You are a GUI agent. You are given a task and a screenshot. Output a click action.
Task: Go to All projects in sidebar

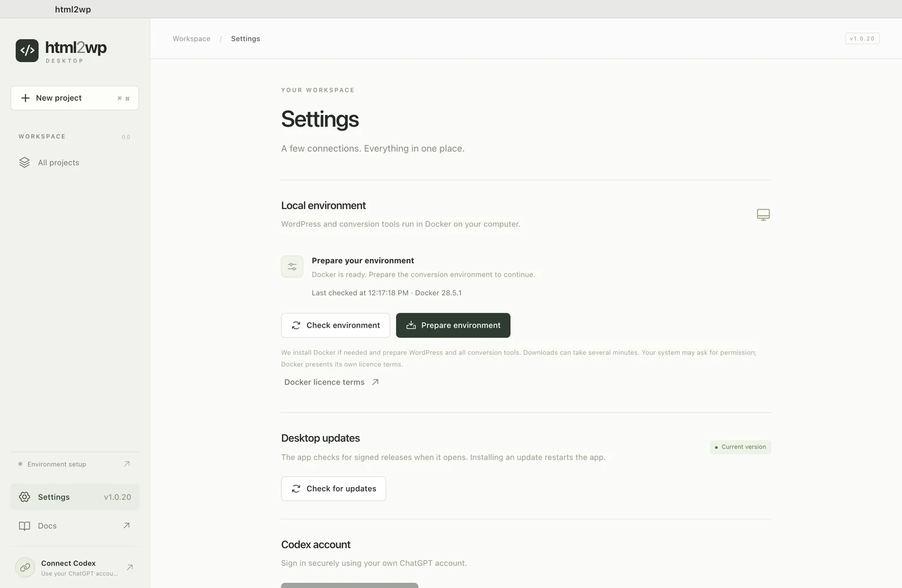pyautogui.click(x=75, y=162)
